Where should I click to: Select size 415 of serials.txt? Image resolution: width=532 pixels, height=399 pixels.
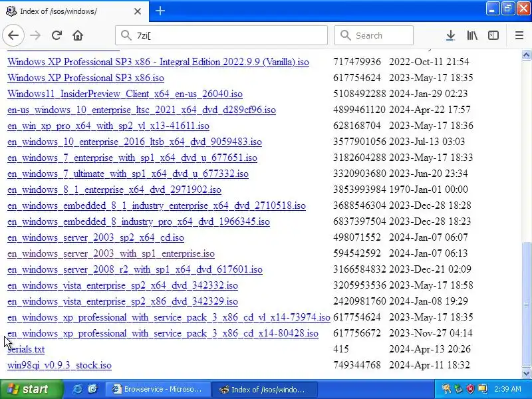(x=340, y=348)
